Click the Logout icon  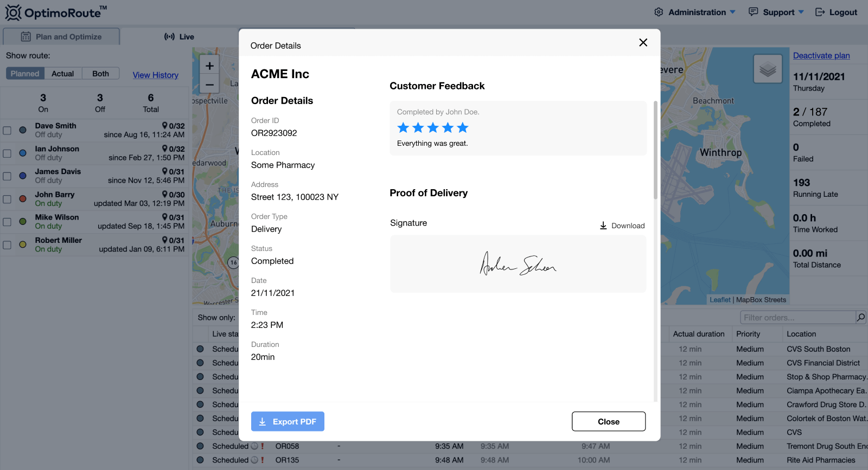820,12
